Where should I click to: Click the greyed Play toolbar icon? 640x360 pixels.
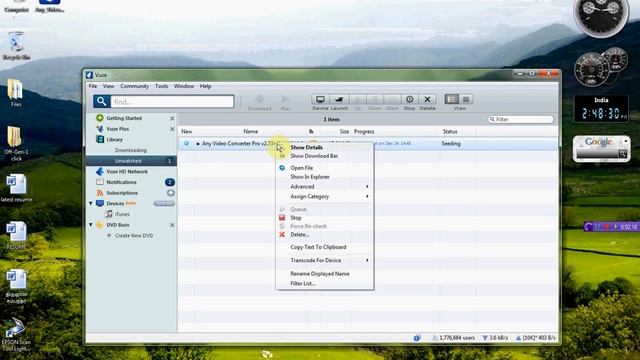285,99
